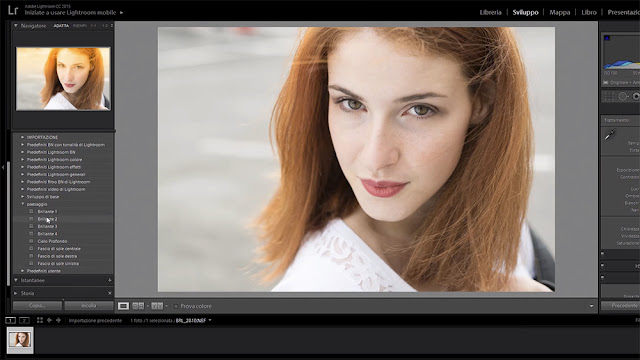640x360 pixels.
Task: Enable the Prova colore checkbox
Action: pos(176,306)
